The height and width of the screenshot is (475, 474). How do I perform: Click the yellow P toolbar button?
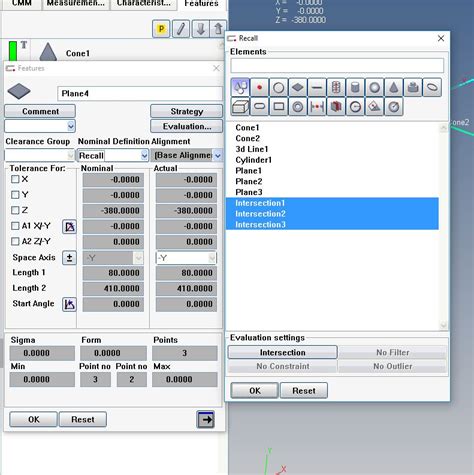[x=161, y=29]
